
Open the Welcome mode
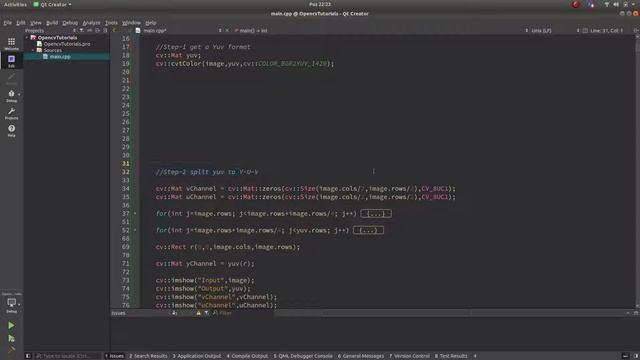point(11,43)
